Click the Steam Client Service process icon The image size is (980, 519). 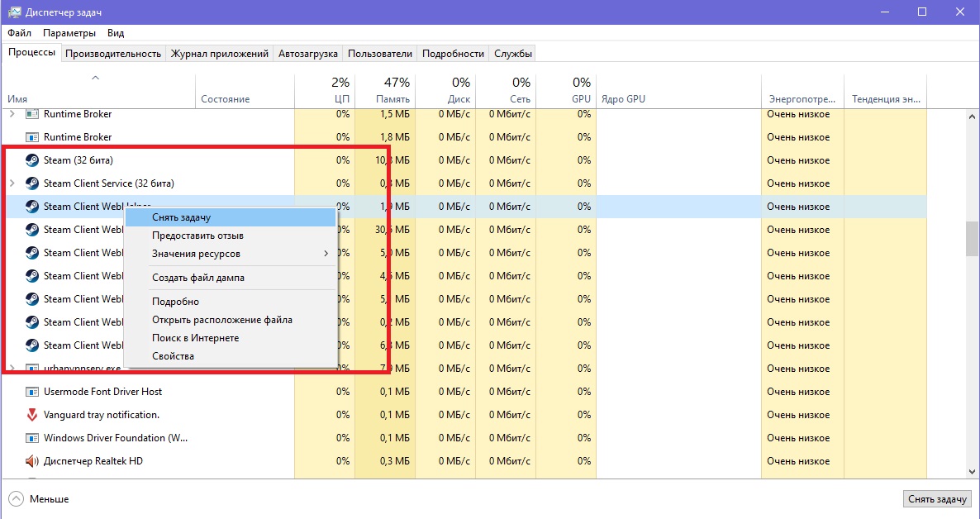point(32,183)
